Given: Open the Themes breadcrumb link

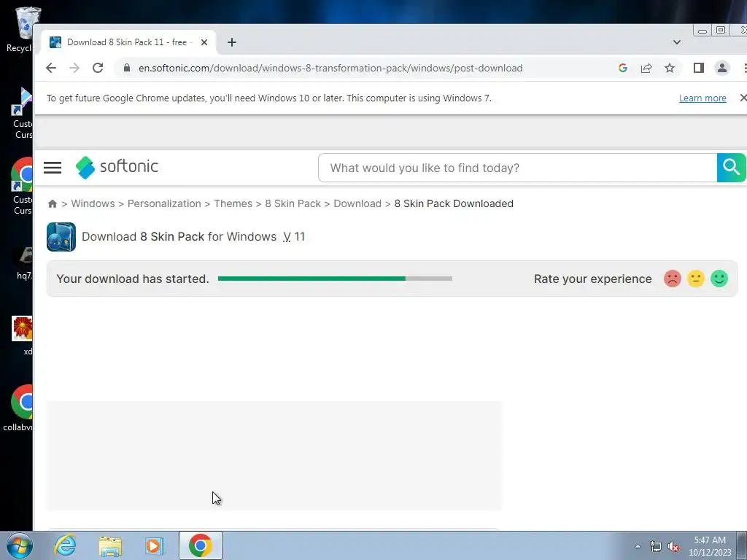Looking at the screenshot, I should coord(233,204).
